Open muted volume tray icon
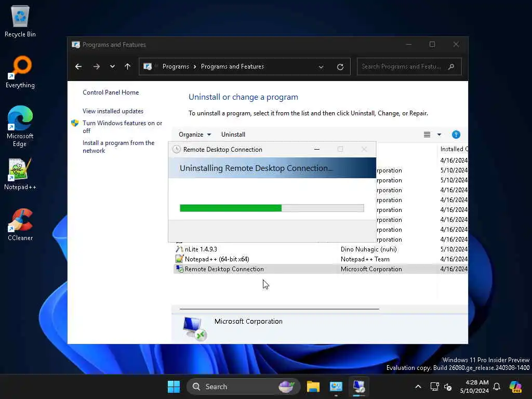The width and height of the screenshot is (532, 399). point(448,387)
